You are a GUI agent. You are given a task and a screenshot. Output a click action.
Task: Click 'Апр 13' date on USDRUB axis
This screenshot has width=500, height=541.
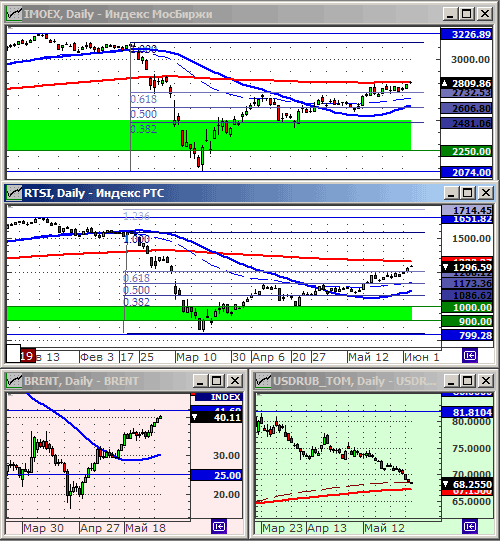pos(327,528)
